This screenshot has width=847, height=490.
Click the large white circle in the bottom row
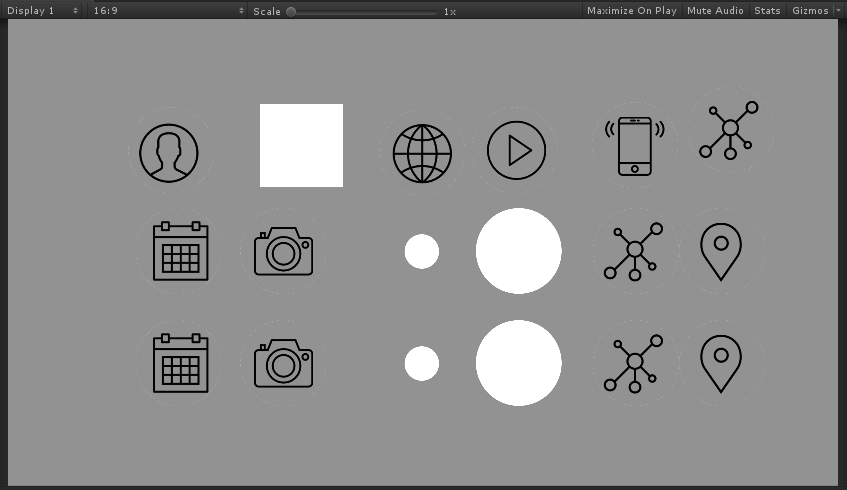point(519,363)
